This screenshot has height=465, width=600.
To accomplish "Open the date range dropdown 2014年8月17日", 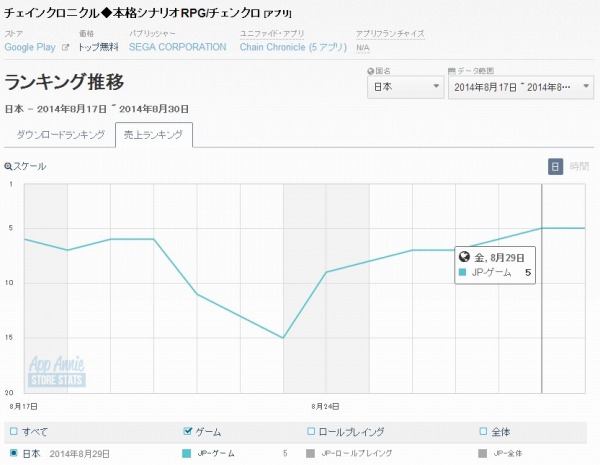I will pos(521,87).
